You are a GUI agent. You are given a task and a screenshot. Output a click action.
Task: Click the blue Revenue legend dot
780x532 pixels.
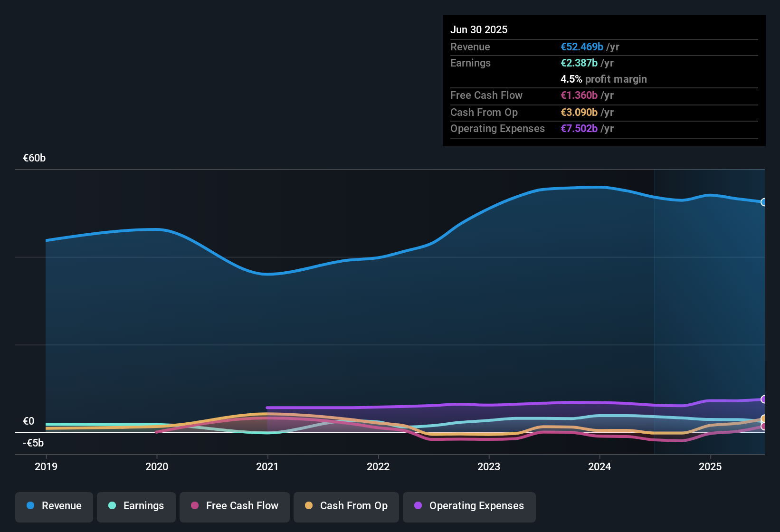point(30,506)
